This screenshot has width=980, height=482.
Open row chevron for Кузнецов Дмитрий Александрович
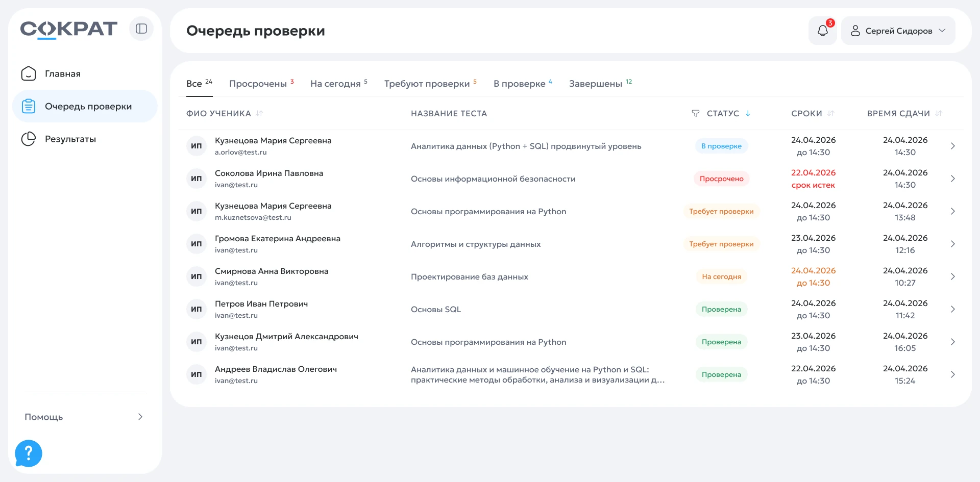(x=952, y=342)
